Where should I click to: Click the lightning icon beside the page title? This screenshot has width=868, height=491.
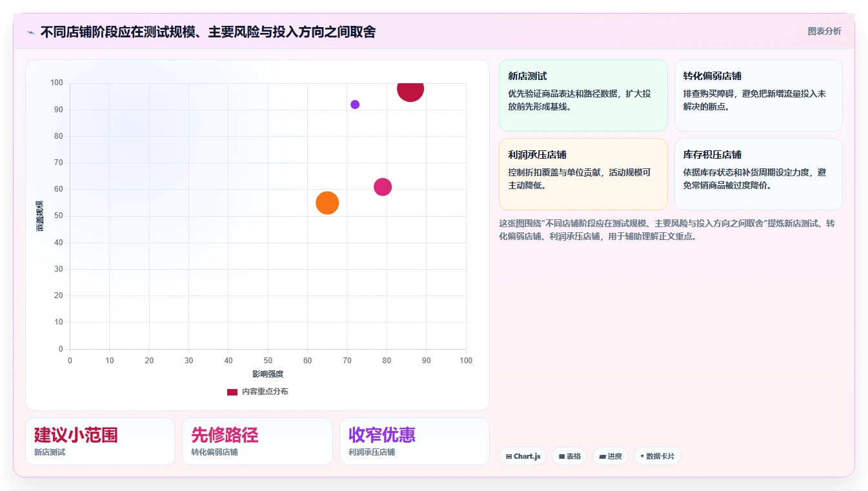click(30, 32)
